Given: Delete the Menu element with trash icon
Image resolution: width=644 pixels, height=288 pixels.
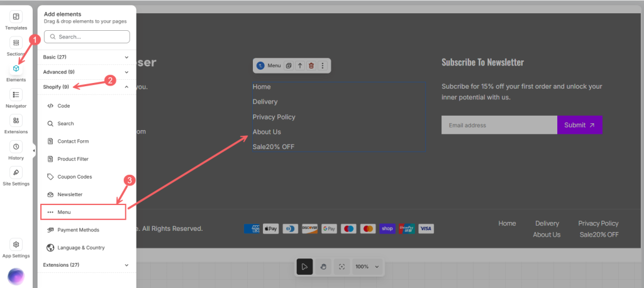Looking at the screenshot, I should tap(311, 65).
